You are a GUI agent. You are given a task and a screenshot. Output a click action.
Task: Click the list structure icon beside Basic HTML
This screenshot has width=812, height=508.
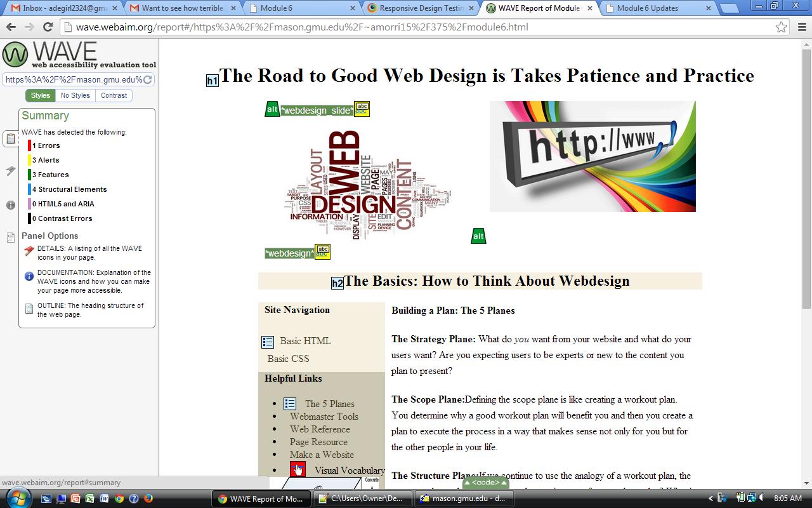click(x=268, y=342)
